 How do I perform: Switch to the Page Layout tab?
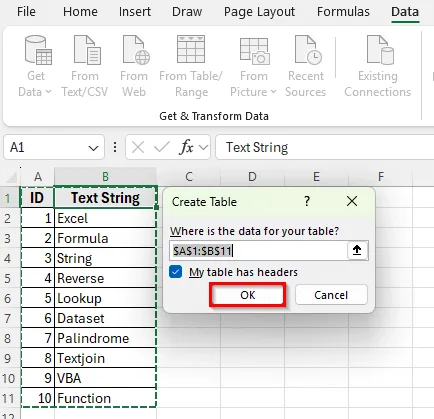click(x=259, y=12)
